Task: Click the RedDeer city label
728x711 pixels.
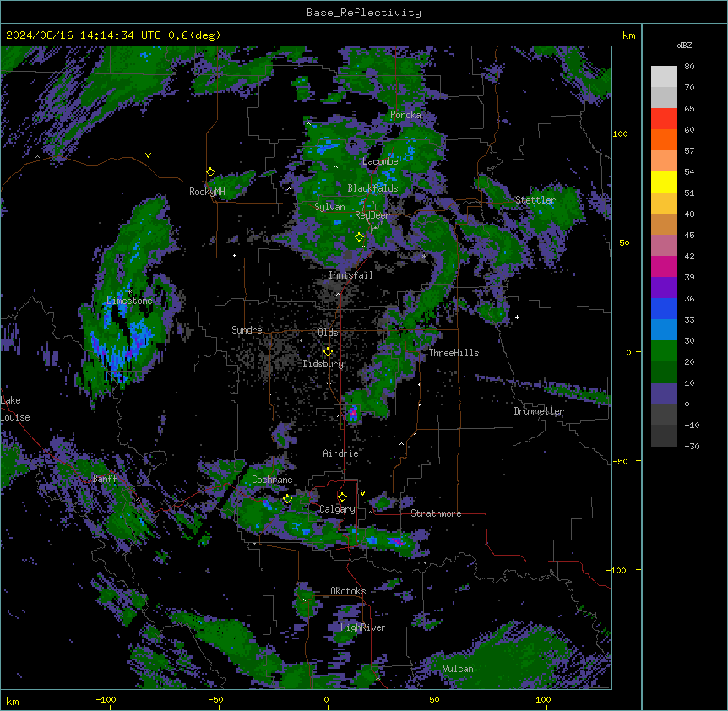Action: point(372,215)
